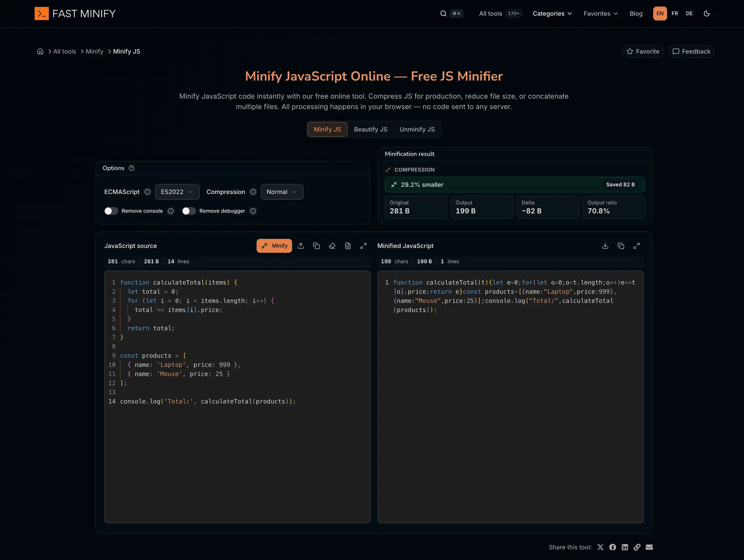Open Options help question icon
Screen dimensions: 744x560
coord(132,168)
